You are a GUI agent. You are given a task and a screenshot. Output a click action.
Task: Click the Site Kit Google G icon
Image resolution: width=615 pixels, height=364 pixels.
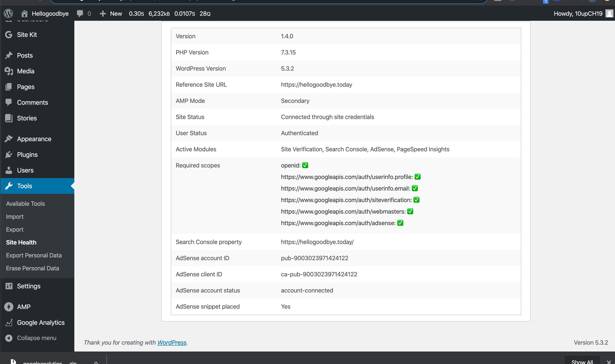pos(9,35)
